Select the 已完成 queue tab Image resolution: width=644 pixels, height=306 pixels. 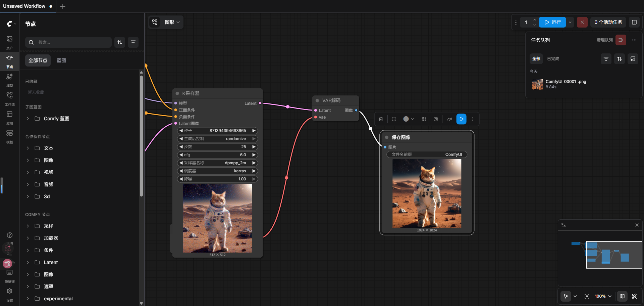click(553, 59)
